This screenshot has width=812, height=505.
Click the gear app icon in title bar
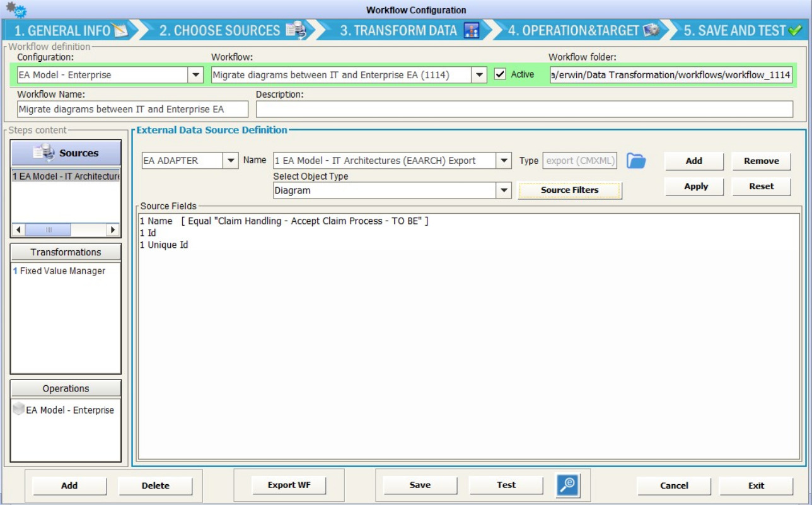pos(16,9)
